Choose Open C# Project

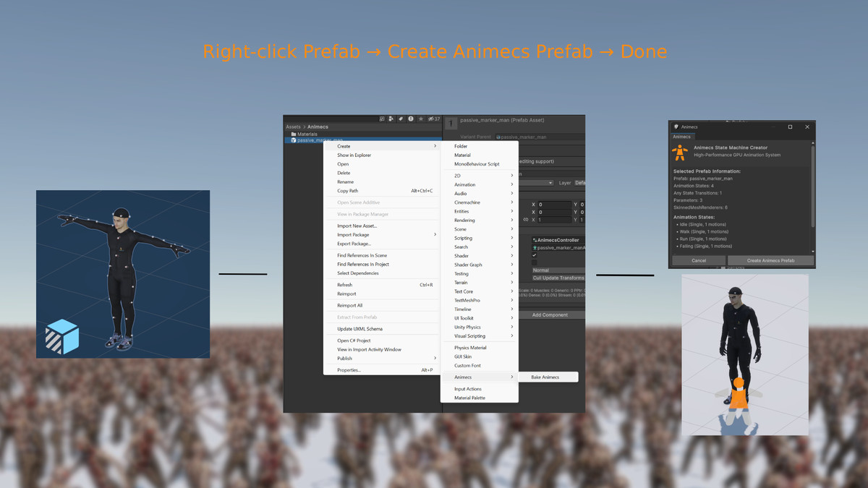coord(383,341)
